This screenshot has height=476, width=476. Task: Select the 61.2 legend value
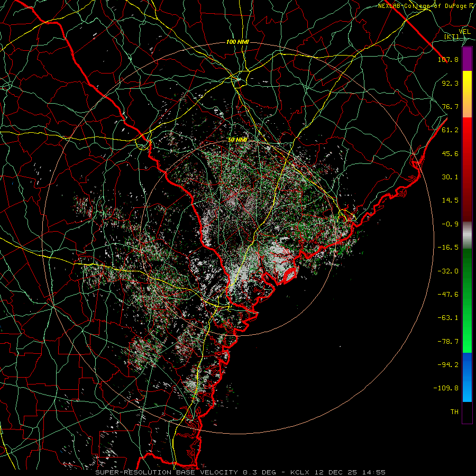(450, 130)
